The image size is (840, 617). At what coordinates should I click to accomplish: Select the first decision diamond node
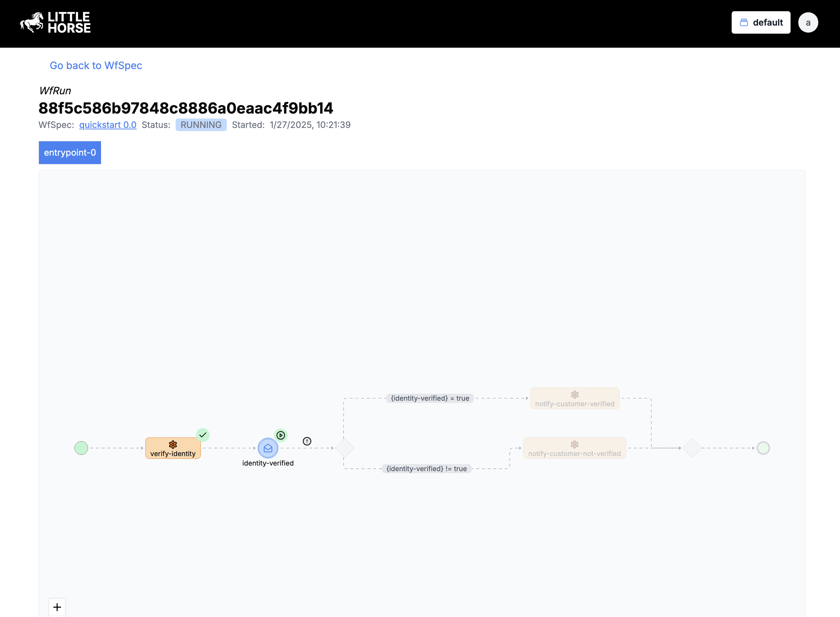pyautogui.click(x=344, y=448)
